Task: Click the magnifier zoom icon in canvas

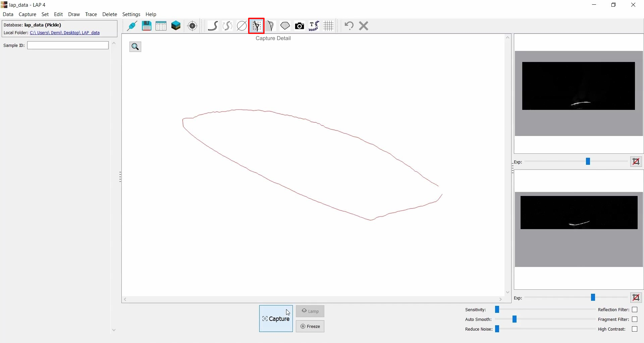Action: coord(136,47)
